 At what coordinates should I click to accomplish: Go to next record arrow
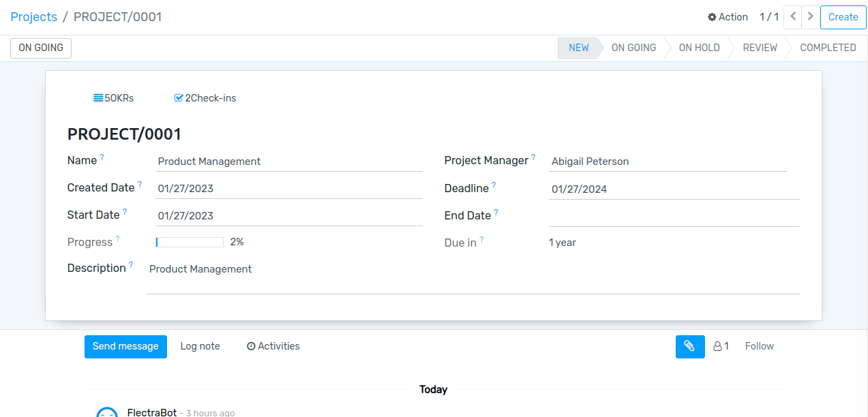point(810,17)
